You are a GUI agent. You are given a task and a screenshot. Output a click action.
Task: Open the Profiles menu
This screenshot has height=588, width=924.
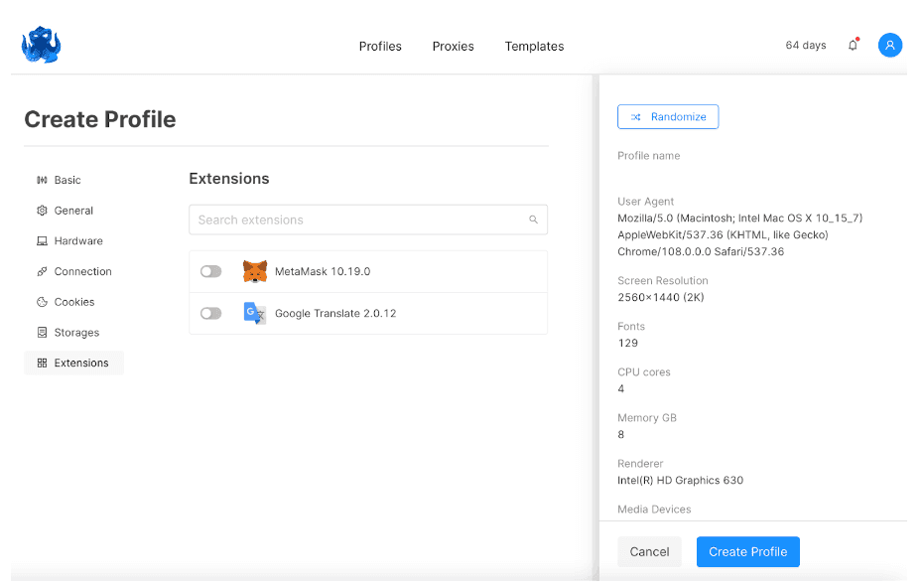[x=380, y=47]
